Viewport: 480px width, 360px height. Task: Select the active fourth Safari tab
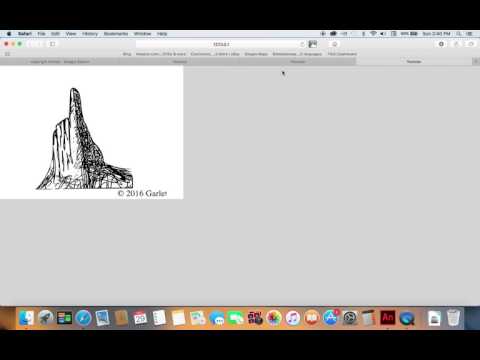click(414, 62)
